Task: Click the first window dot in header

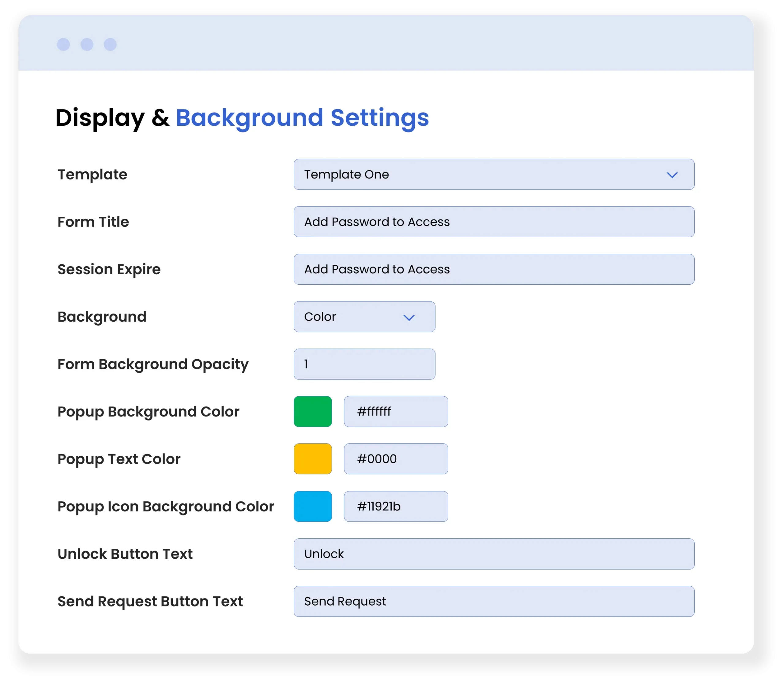Action: (63, 44)
